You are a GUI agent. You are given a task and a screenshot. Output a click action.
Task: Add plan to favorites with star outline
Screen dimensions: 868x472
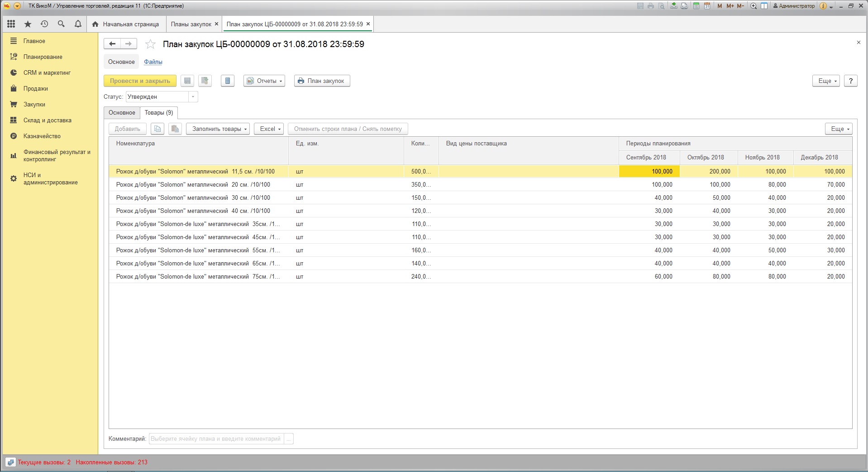point(150,44)
